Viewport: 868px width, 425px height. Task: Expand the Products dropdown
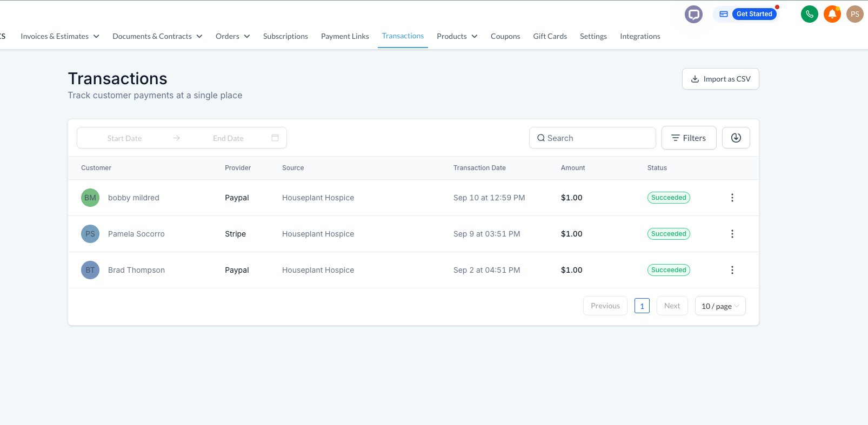[457, 36]
